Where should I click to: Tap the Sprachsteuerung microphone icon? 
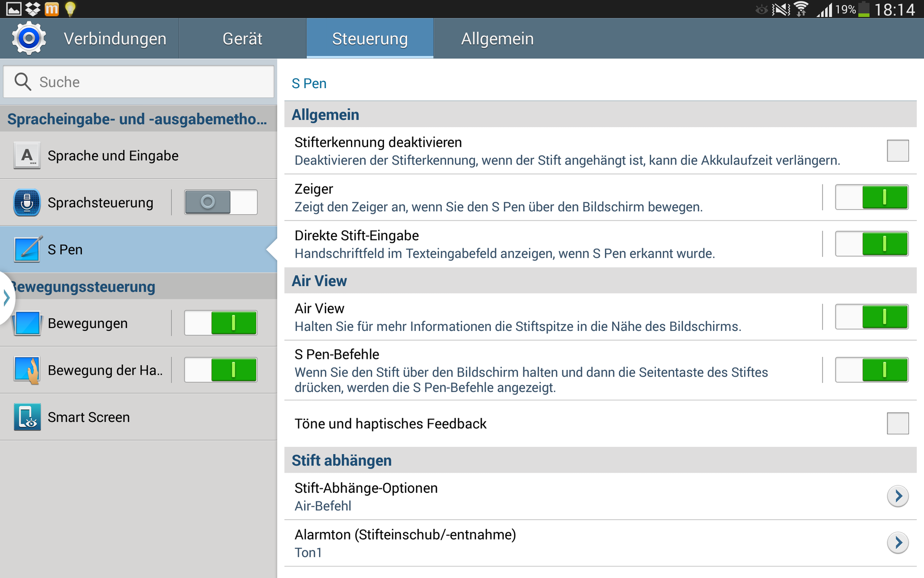pos(27,203)
